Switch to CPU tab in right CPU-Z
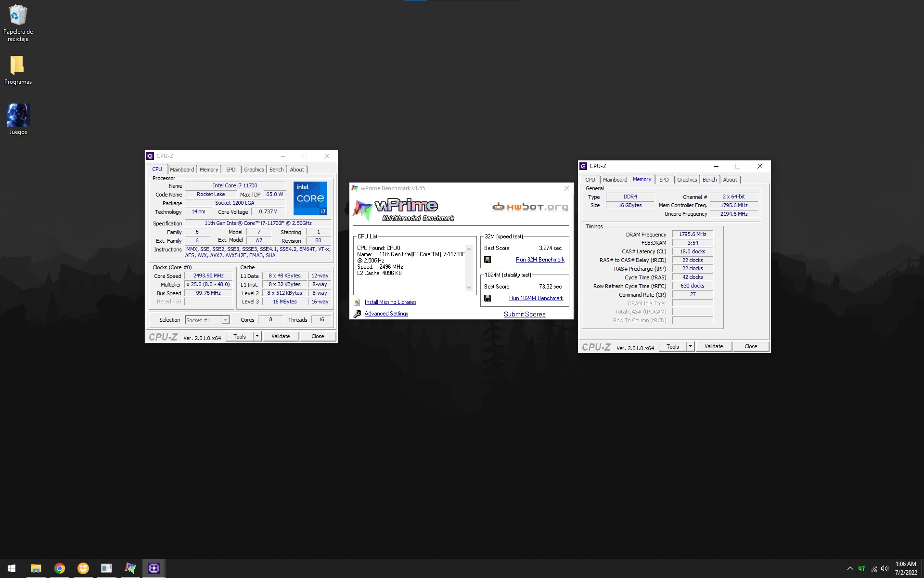924x578 pixels. 590,180
